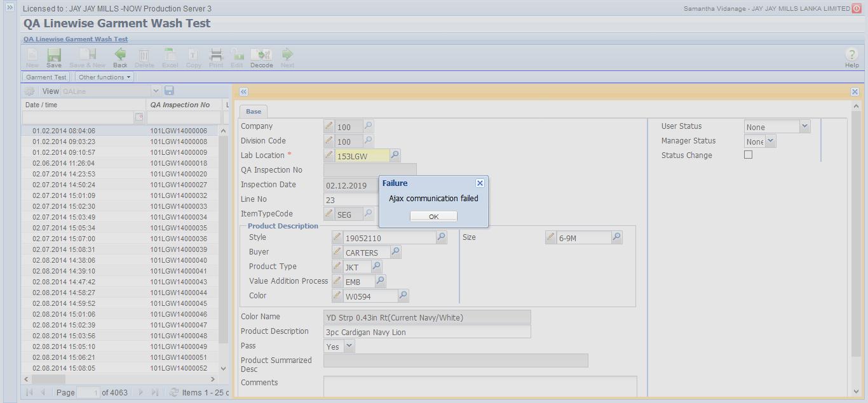Open the User Status dropdown

(x=804, y=126)
